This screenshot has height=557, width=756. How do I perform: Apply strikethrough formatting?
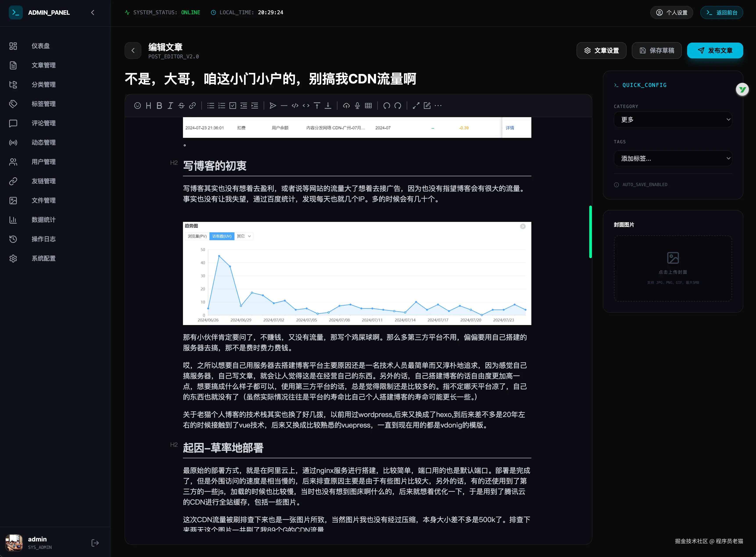click(x=181, y=106)
